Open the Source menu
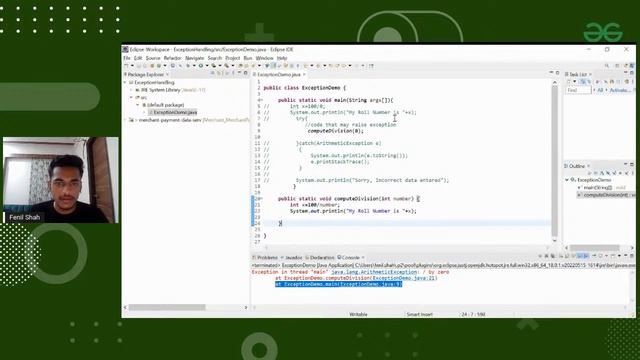This screenshot has width=640, height=360. click(153, 58)
